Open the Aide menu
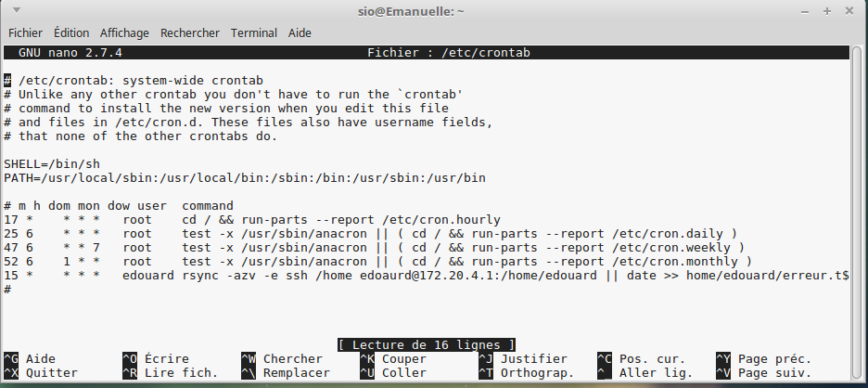Image resolution: width=868 pixels, height=388 pixels. pos(300,32)
